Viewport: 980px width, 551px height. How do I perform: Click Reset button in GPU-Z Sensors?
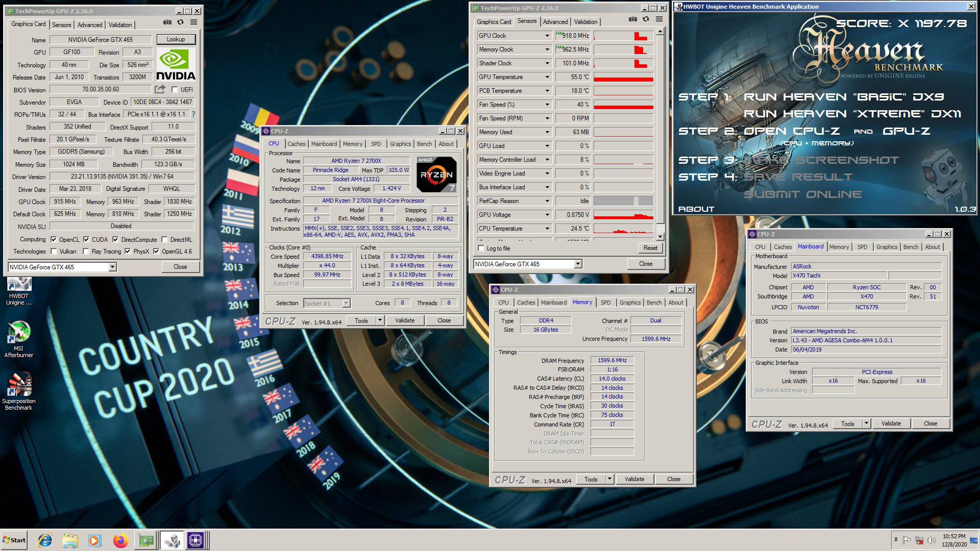click(x=650, y=248)
